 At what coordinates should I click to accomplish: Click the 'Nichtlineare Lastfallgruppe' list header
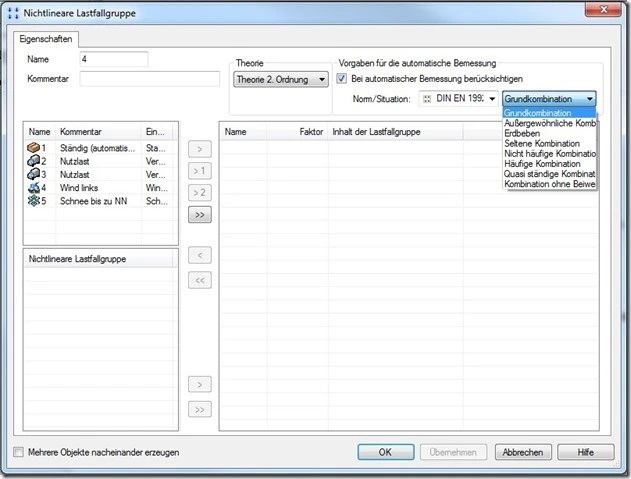click(x=99, y=259)
